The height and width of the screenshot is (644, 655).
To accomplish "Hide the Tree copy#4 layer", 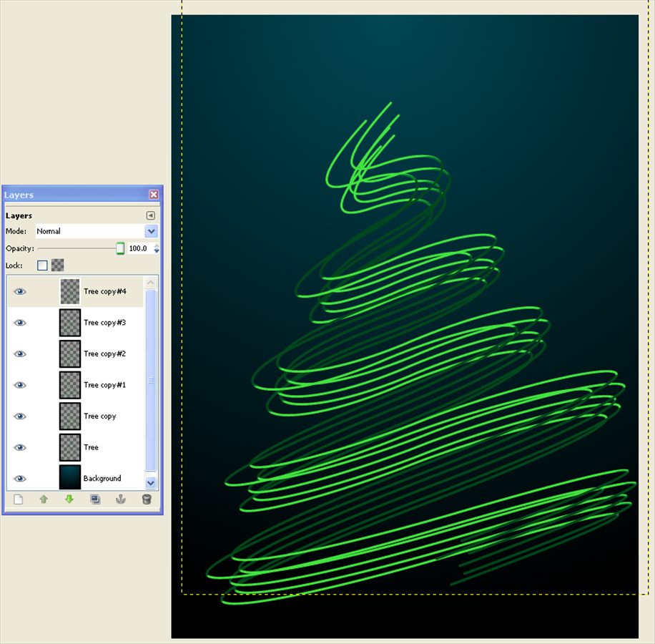I will pyautogui.click(x=19, y=291).
